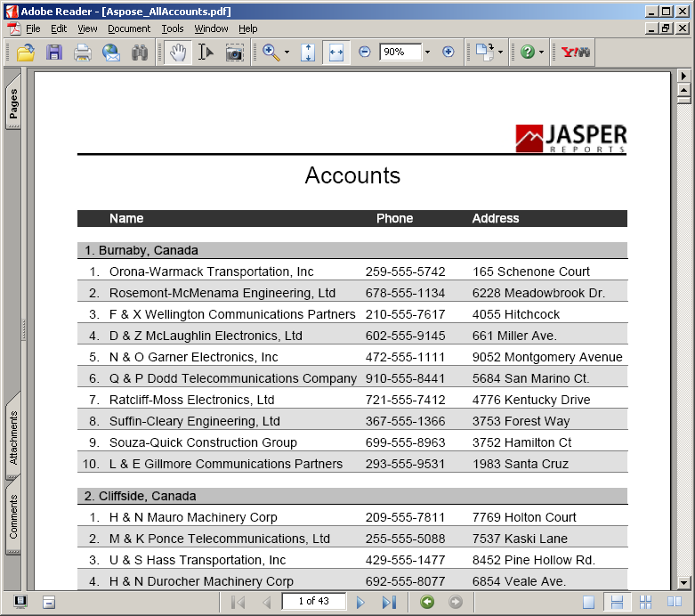Enable Single Page layout in status bar

(x=588, y=602)
